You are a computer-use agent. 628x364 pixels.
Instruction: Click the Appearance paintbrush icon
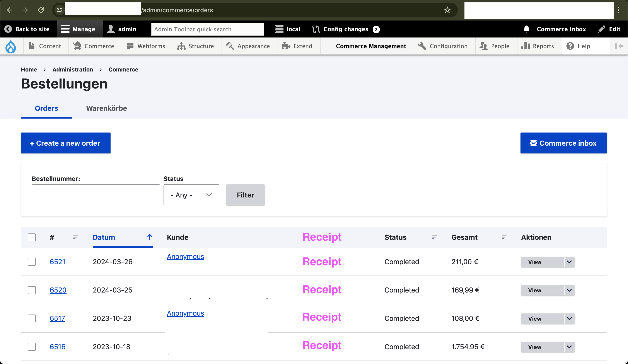click(x=230, y=46)
